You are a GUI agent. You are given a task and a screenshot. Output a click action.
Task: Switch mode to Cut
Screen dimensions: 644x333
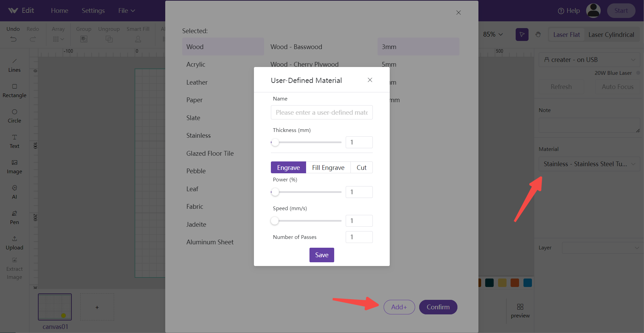[361, 168]
